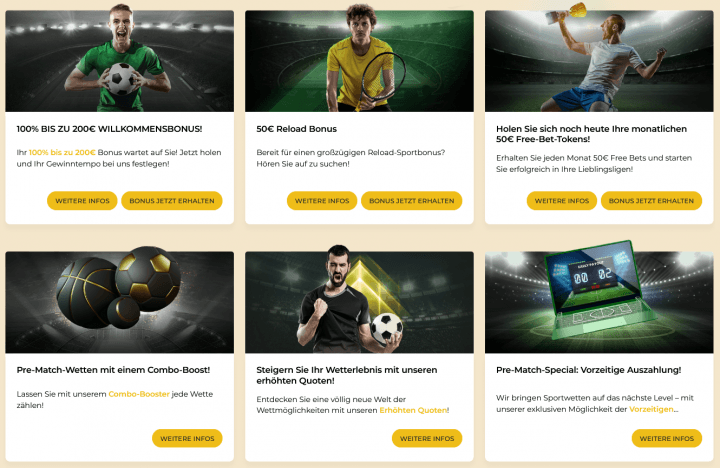Click Weitere Infos under Vorzeitige Auszahlung card
Viewport: 720px width, 468px height.
tap(667, 438)
